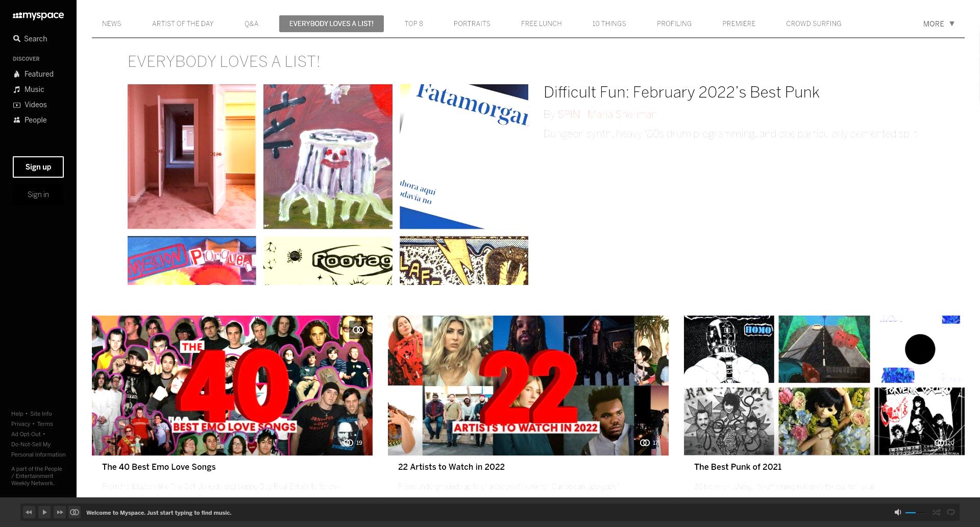Click connections counter on 22 Artists card
Screen dimensions: 980x527
coord(649,443)
